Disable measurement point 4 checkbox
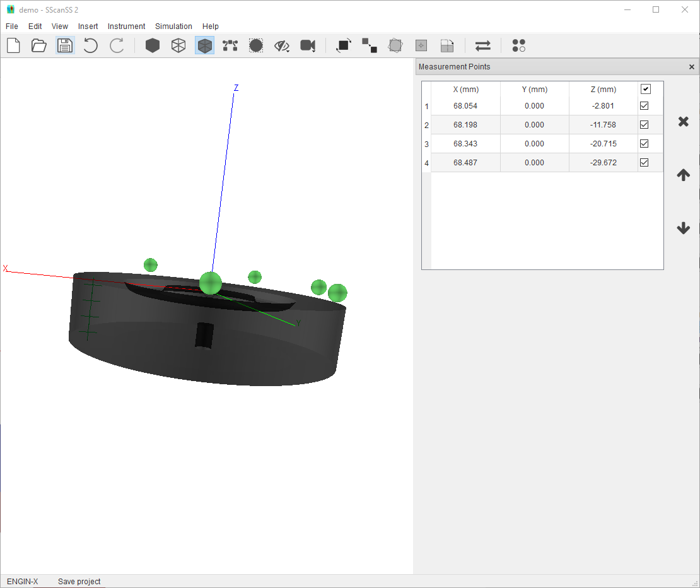The height and width of the screenshot is (588, 700). tap(645, 163)
